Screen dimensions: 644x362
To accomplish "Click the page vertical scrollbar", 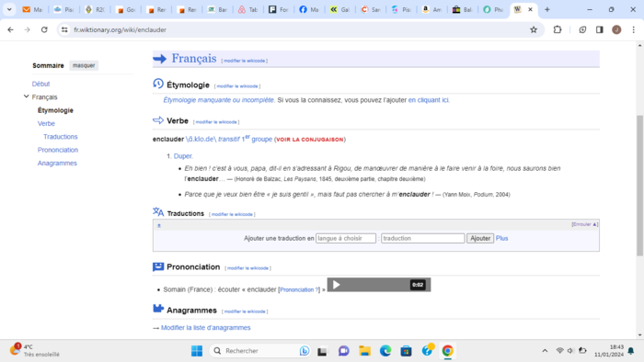I will click(639, 186).
